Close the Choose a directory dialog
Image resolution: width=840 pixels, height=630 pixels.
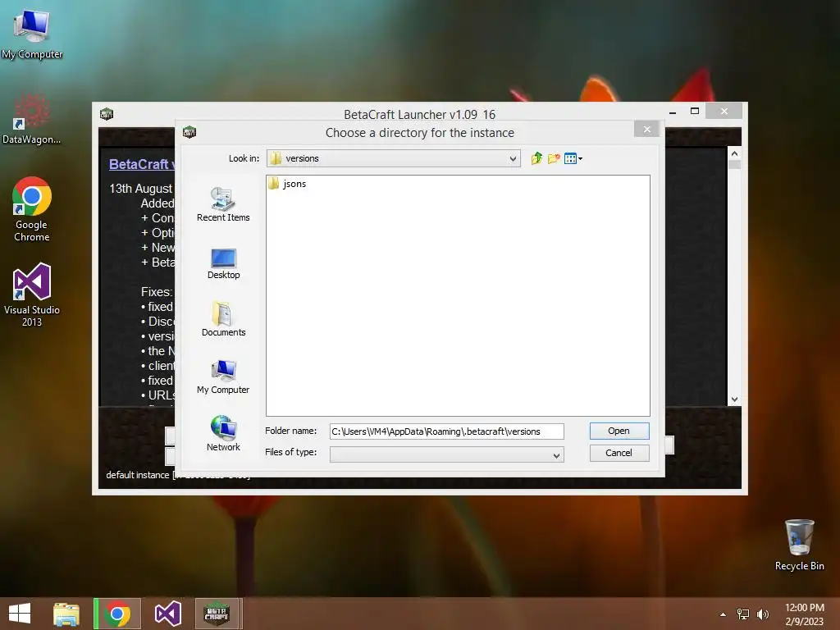646,129
